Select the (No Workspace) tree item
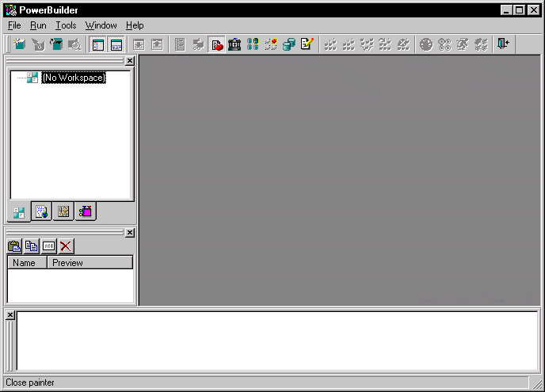Image resolution: width=545 pixels, height=392 pixels. [74, 78]
